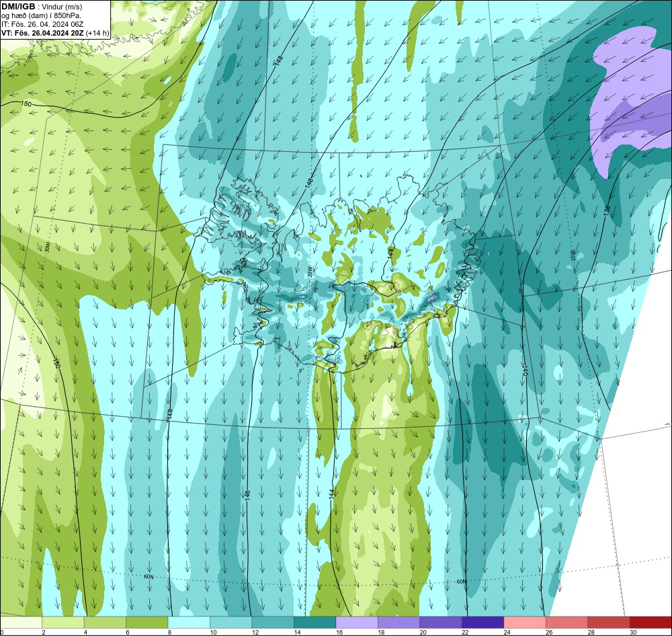Image resolution: width=672 pixels, height=636 pixels.
Task: Click the western '60N' latitude label
Action: [x=149, y=577]
